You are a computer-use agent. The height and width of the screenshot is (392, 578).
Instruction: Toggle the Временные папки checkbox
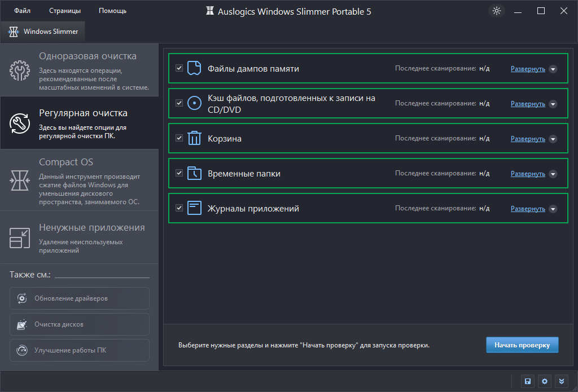click(x=179, y=173)
